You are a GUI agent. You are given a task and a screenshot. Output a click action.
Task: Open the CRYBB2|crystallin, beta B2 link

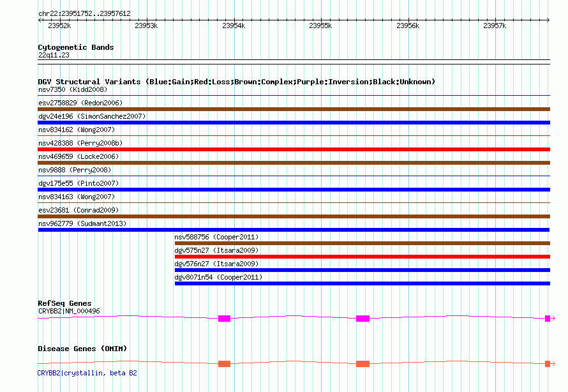pos(87,373)
